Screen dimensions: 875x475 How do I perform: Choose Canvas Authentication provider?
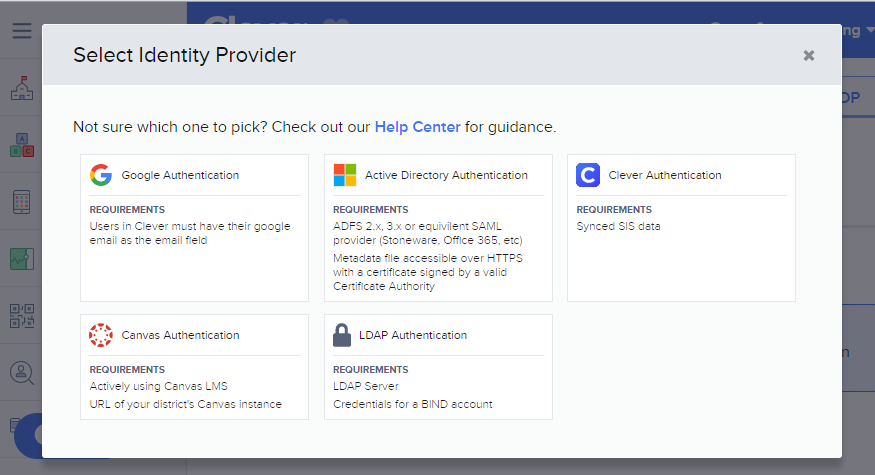(x=194, y=367)
